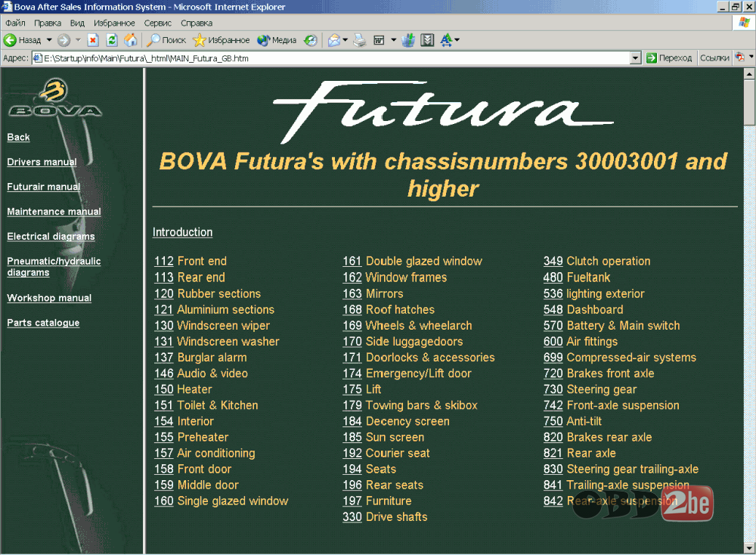Open the Workshop manual link
The width and height of the screenshot is (756, 555).
pos(49,298)
